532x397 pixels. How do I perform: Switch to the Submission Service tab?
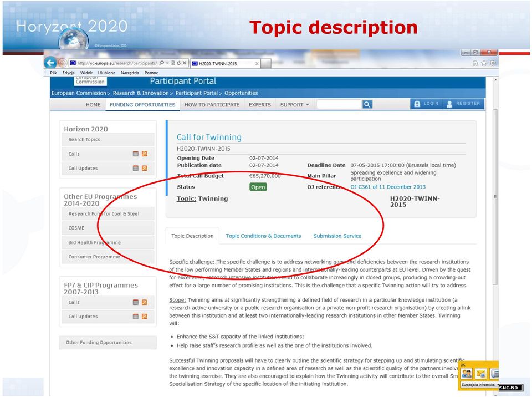tap(337, 236)
